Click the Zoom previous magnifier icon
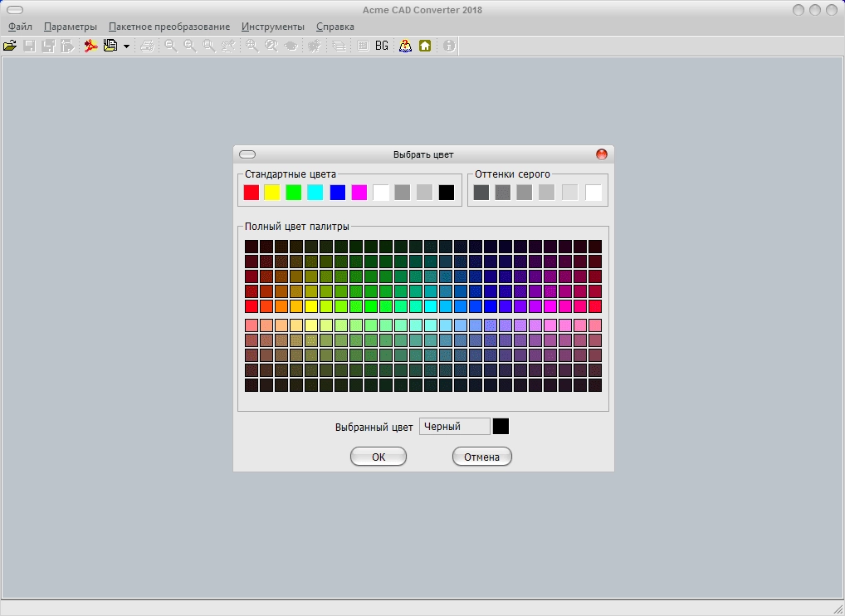The height and width of the screenshot is (616, 845). 271,46
